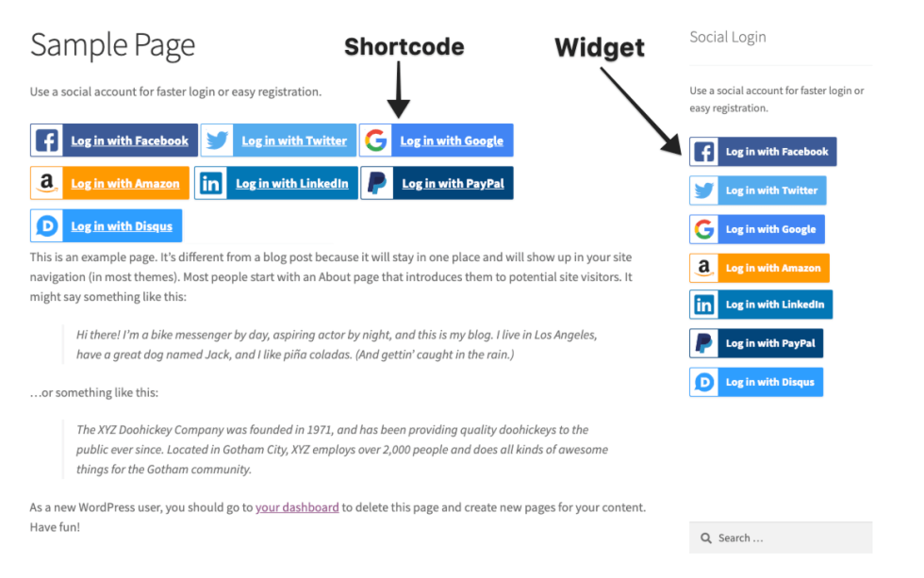Click the Twitter bird icon in the shortcode row

pyautogui.click(x=218, y=140)
